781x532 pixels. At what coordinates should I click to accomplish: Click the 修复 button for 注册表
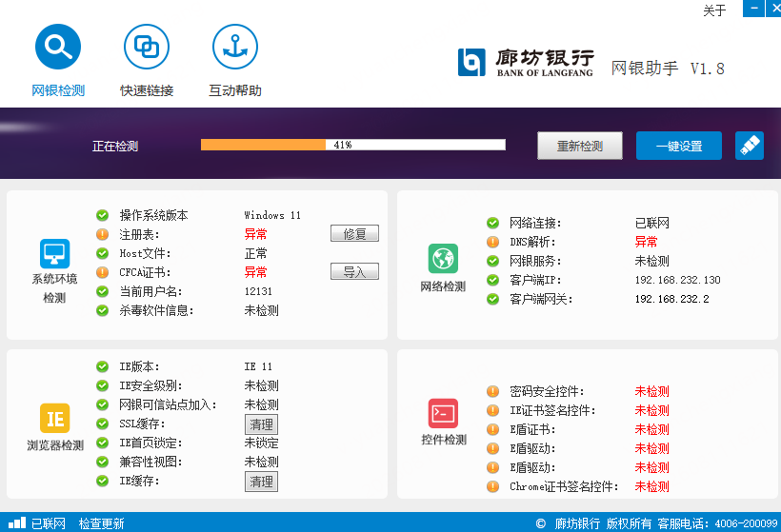(354, 233)
